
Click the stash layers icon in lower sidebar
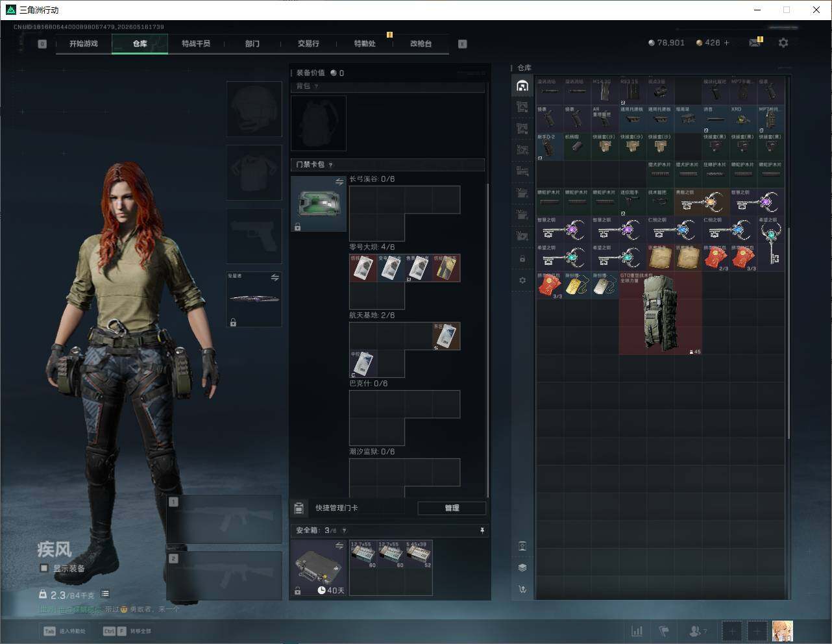(522, 567)
